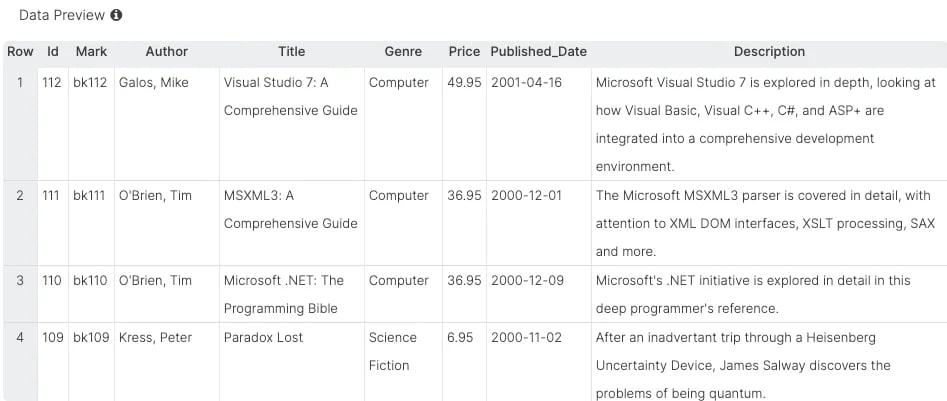Click the bk112 Mark cell
The height and width of the screenshot is (401, 947).
point(91,83)
